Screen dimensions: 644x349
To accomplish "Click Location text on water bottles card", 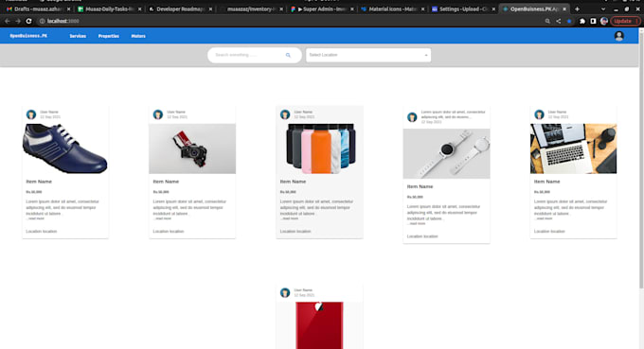I will 295,232.
